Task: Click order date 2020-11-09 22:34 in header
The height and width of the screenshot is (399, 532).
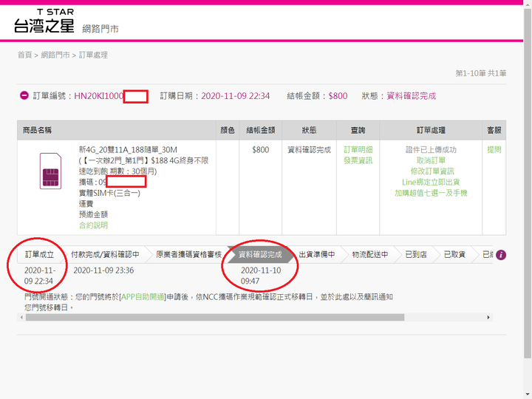Action: [x=236, y=96]
